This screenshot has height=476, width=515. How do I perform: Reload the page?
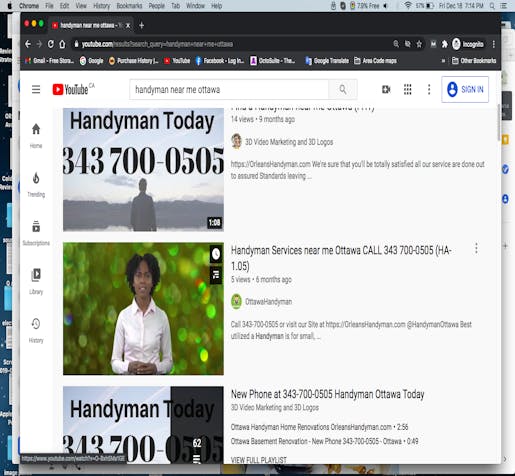(x=51, y=44)
